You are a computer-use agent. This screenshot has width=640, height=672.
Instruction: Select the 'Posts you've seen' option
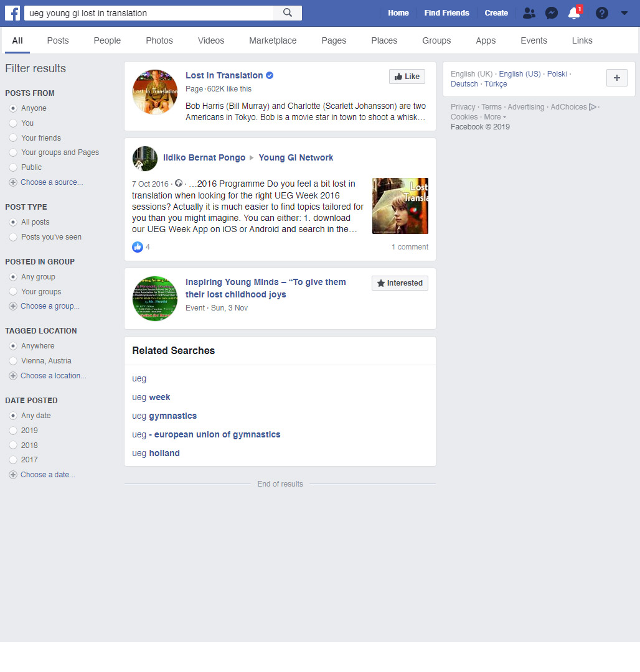click(13, 237)
